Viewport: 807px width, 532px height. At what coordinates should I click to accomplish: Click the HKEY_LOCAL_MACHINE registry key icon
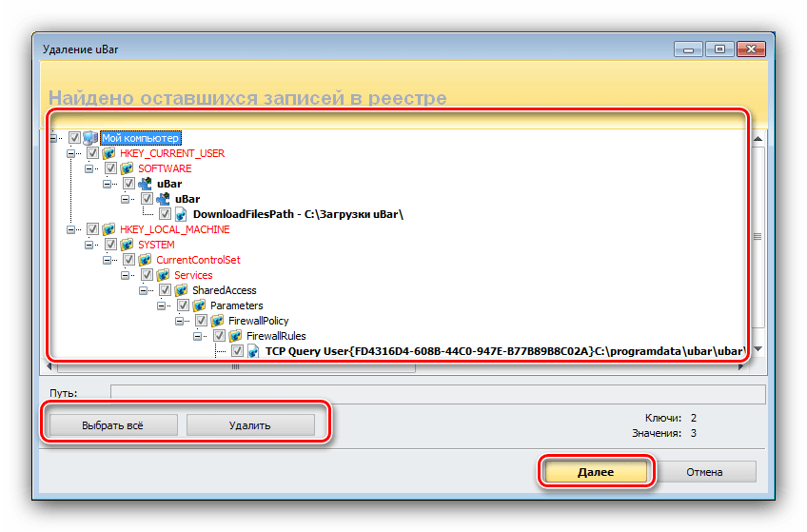pos(108,229)
